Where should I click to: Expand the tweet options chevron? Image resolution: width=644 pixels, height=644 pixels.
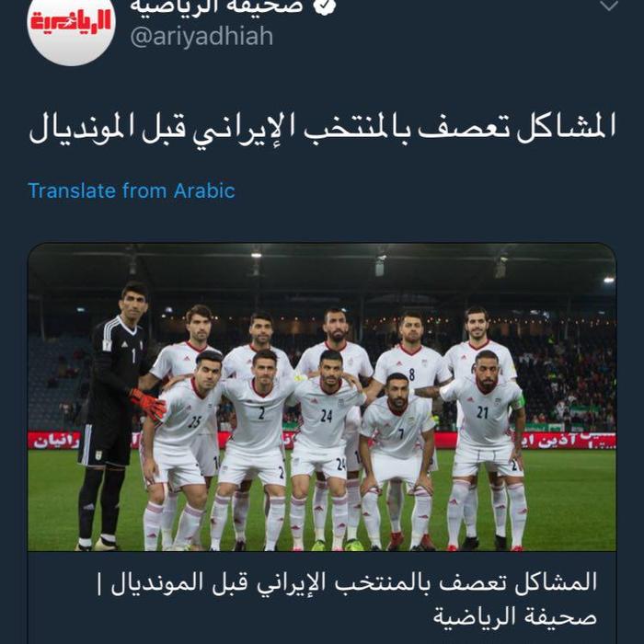[609, 6]
